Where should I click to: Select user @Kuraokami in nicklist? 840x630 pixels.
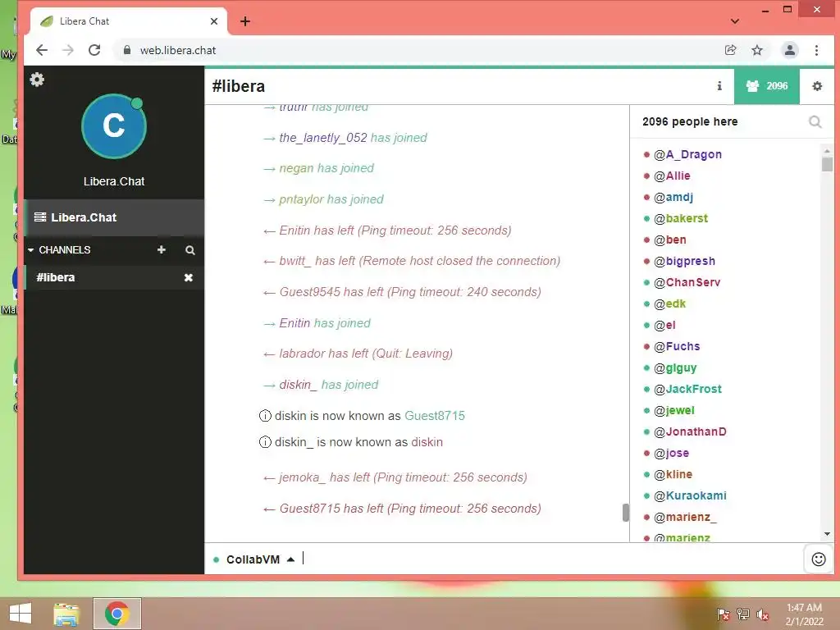coord(690,495)
